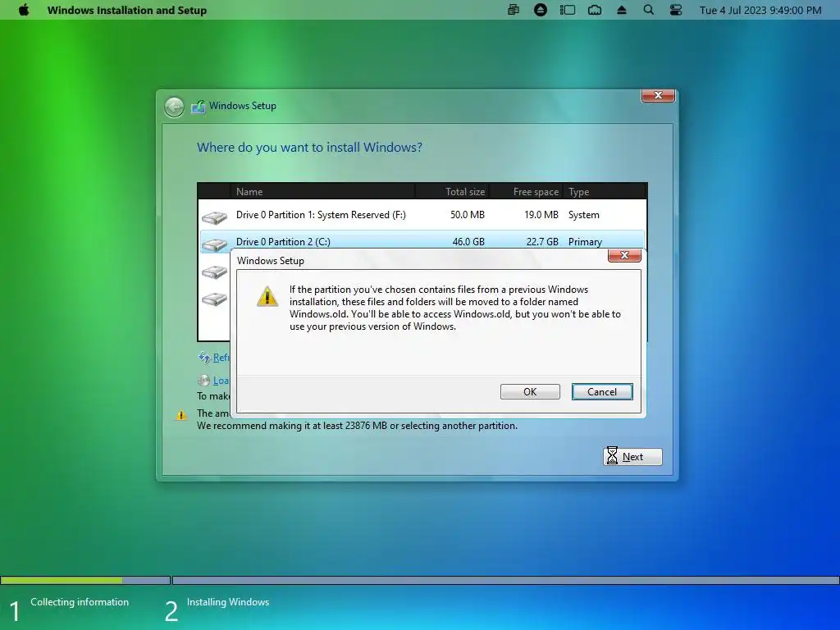Viewport: 840px width, 630px height.
Task: Click the Next button
Action: click(x=632, y=456)
